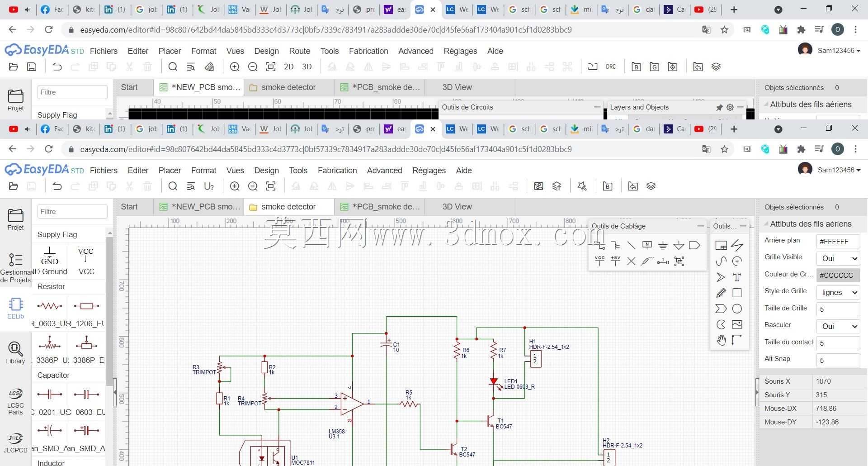Click the Taille de Grille input field
Screen dimensions: 868x466
[838, 309]
